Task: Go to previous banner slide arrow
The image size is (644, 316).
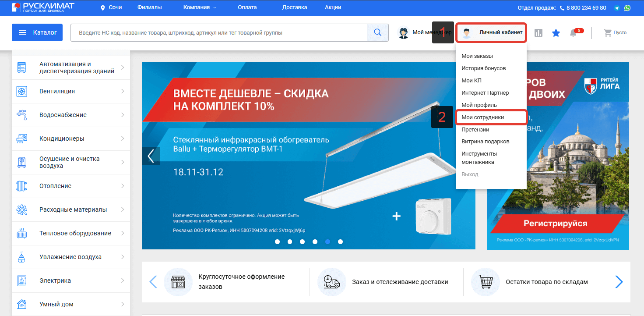Action: [151, 156]
